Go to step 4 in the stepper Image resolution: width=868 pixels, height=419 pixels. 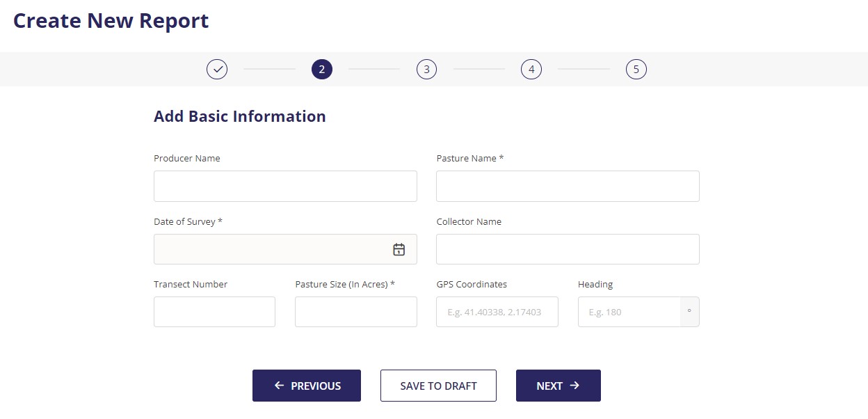[x=531, y=70]
